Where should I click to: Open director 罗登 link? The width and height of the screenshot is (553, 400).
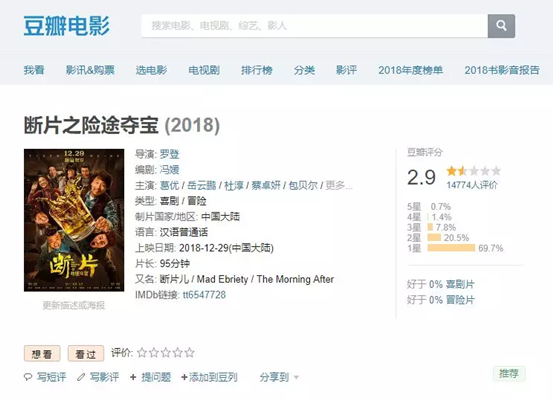(x=169, y=154)
